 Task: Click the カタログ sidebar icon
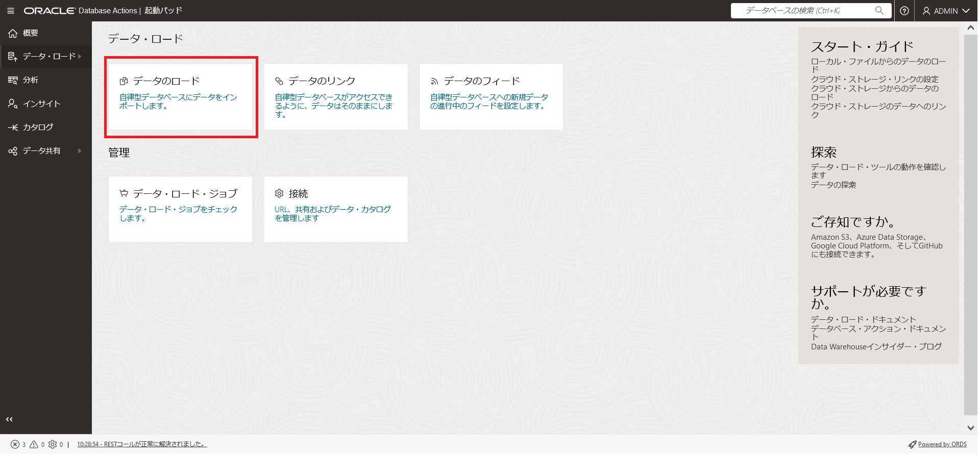[13, 127]
